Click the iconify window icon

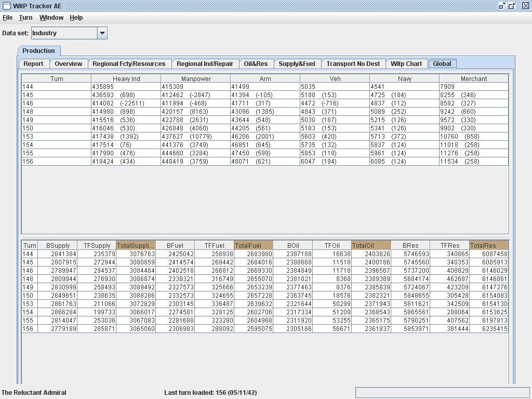tap(502, 5)
